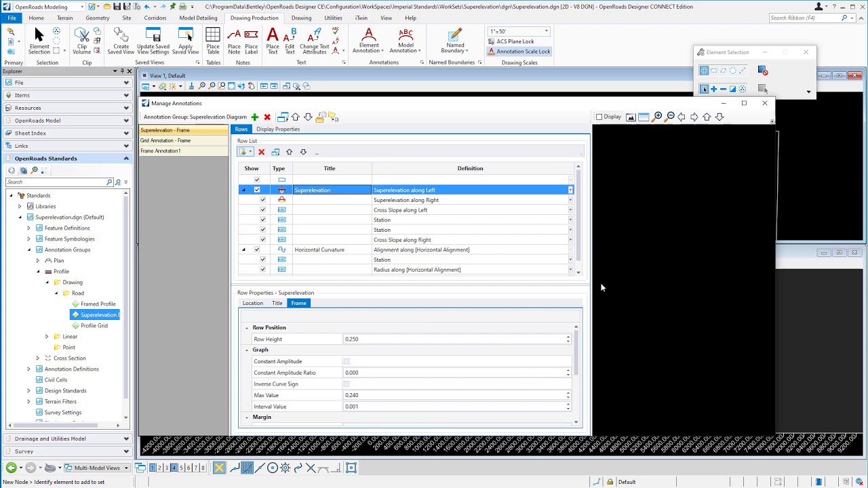Move row up in Row List toolbar
This screenshot has width=868, height=488.
coord(289,152)
